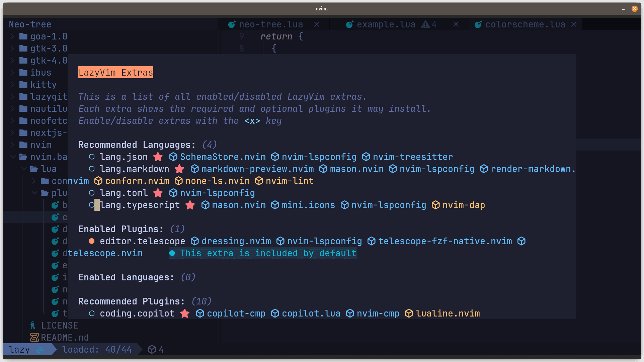
Task: Click the orange package icon before nvim-lint
Action: [259, 181]
